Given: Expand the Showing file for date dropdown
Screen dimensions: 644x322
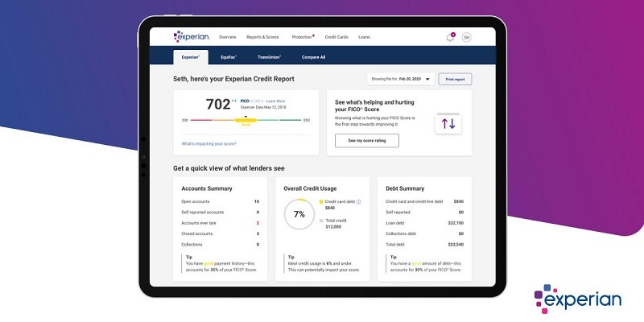Looking at the screenshot, I should pos(399,79).
